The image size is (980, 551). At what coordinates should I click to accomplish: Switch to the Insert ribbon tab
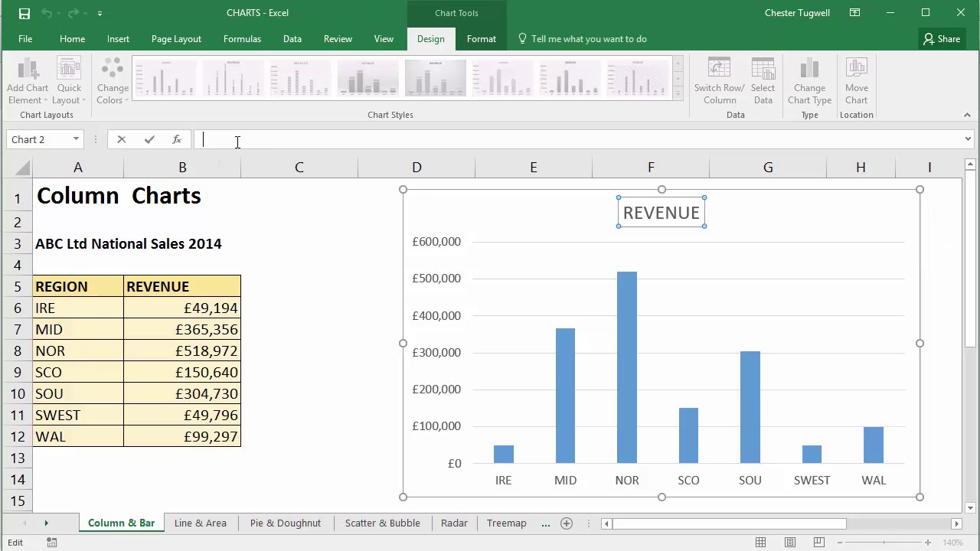pyautogui.click(x=118, y=39)
